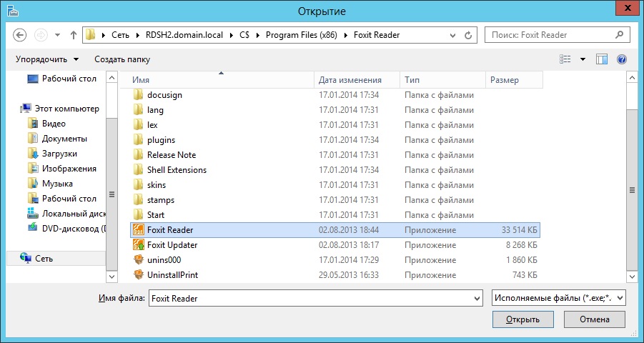This screenshot has width=644, height=343.
Task: Click the Открыть button
Action: pyautogui.click(x=522, y=319)
